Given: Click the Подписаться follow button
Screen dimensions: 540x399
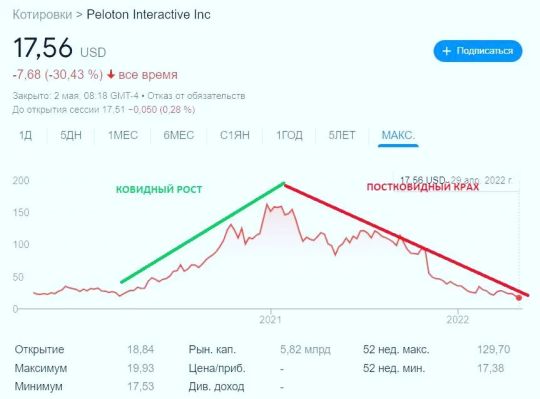Looking at the screenshot, I should coord(478,51).
